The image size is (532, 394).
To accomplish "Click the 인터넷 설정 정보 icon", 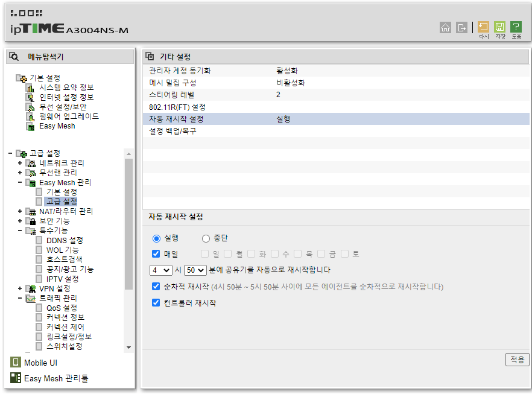I will (x=31, y=97).
